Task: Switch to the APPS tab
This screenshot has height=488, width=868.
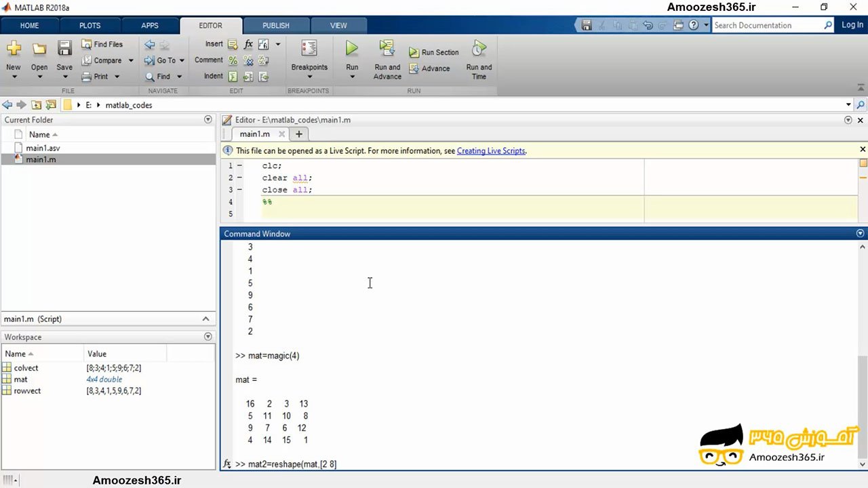Action: [x=150, y=26]
